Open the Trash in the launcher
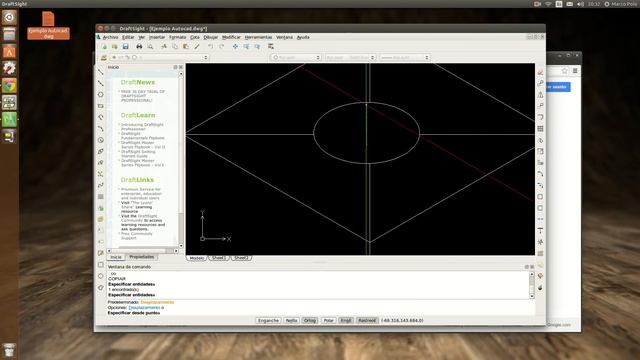 [9, 351]
